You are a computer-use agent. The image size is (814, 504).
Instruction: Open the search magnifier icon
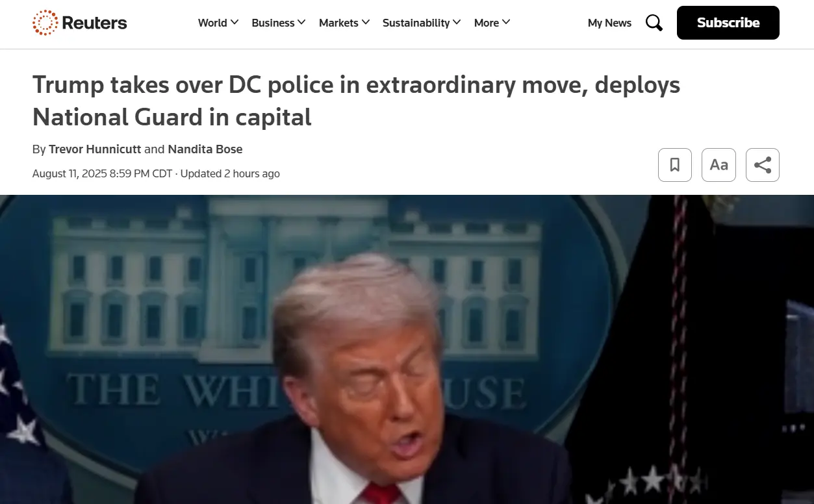(654, 23)
